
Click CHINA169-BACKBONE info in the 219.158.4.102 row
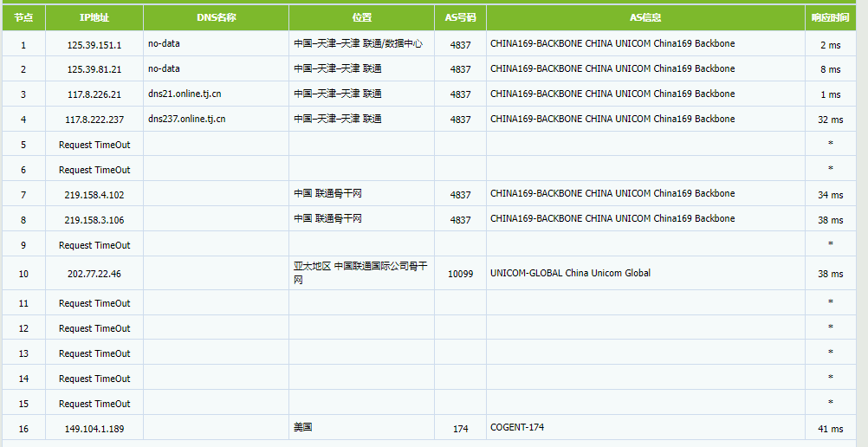click(x=612, y=194)
